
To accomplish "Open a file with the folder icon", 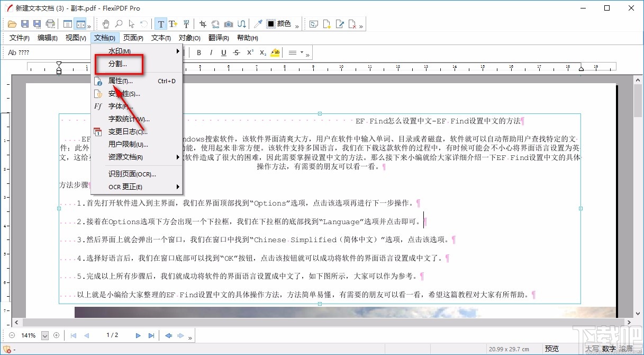I will point(12,24).
